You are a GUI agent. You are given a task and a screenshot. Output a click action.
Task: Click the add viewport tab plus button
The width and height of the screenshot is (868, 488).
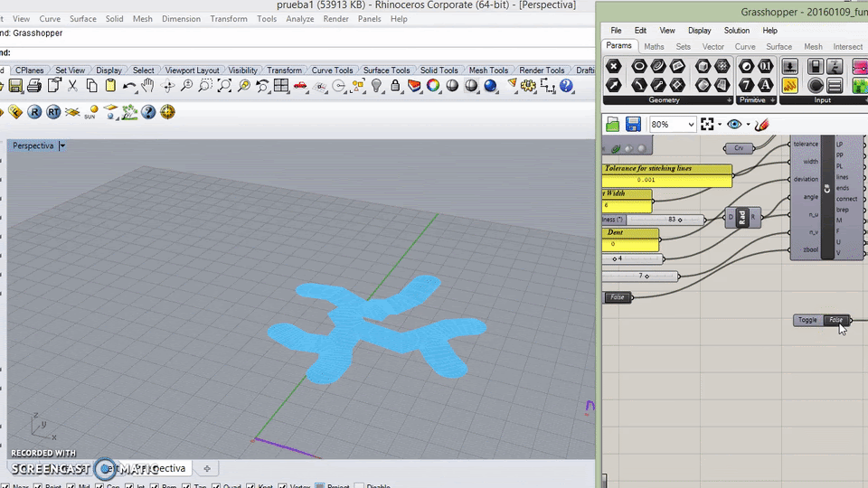click(207, 469)
